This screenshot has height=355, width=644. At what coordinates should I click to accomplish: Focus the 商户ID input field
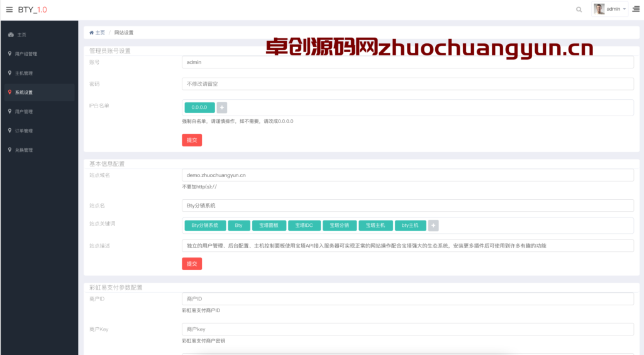408,299
